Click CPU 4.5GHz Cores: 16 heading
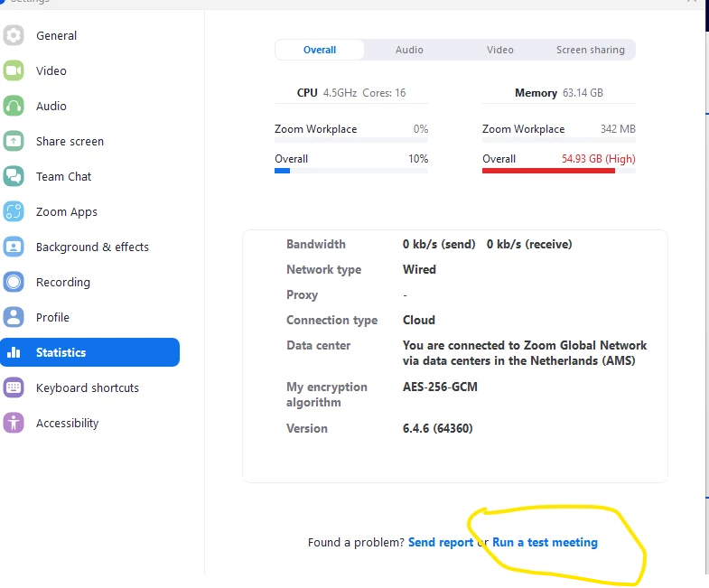This screenshot has height=588, width=709. point(350,93)
